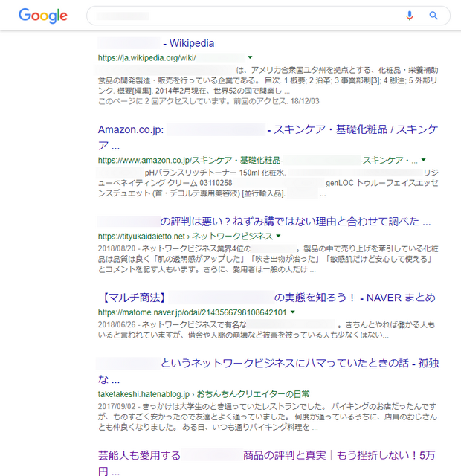Screen dimensions: 461x476
Task: Expand dropdown arrow next to tityukaidaietto.net URL
Action: coord(279,236)
